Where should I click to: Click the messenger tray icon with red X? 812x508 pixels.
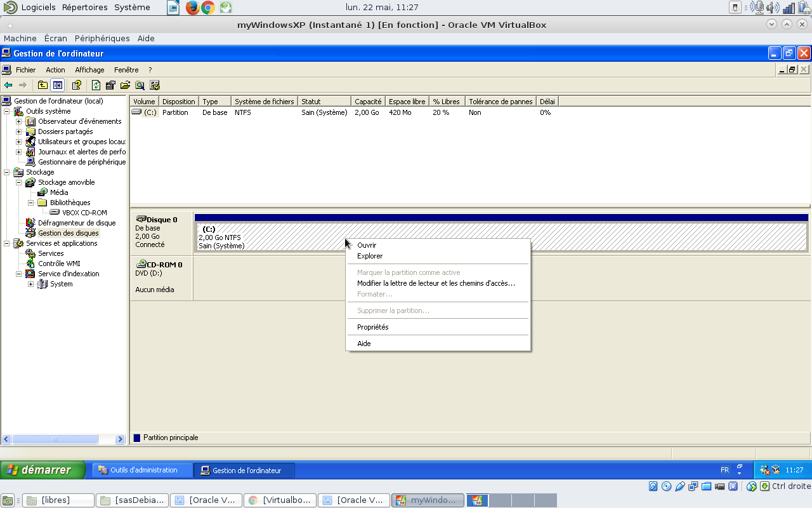[x=765, y=471]
